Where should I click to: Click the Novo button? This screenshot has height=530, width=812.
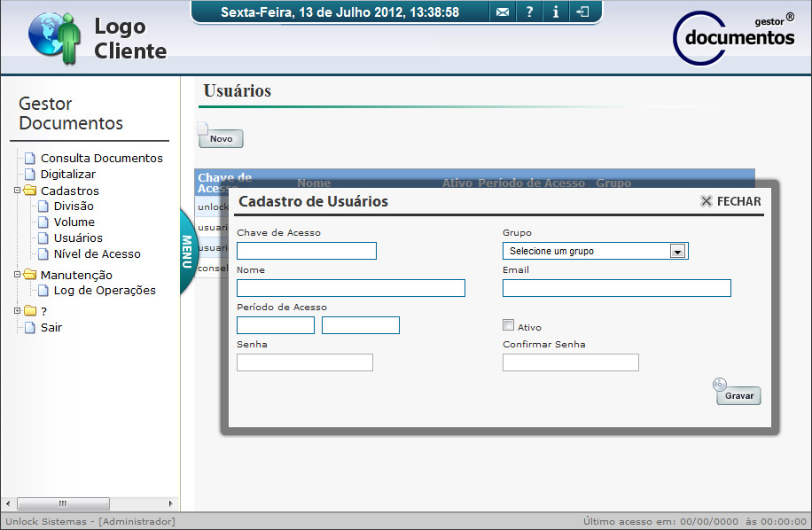221,139
